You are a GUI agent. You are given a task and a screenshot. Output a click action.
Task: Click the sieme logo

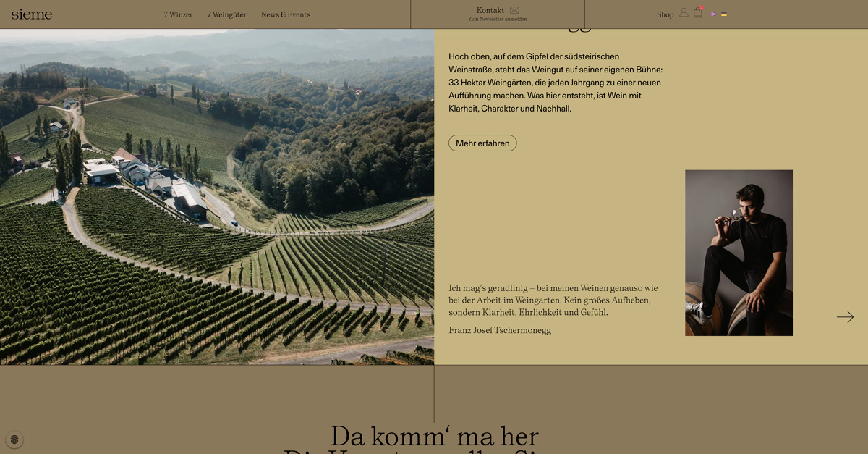click(x=32, y=14)
